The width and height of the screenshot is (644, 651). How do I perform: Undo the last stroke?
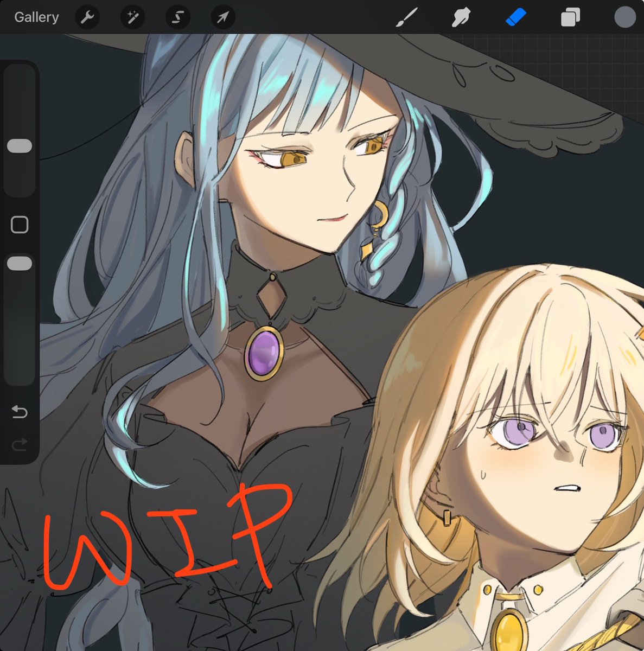[20, 412]
